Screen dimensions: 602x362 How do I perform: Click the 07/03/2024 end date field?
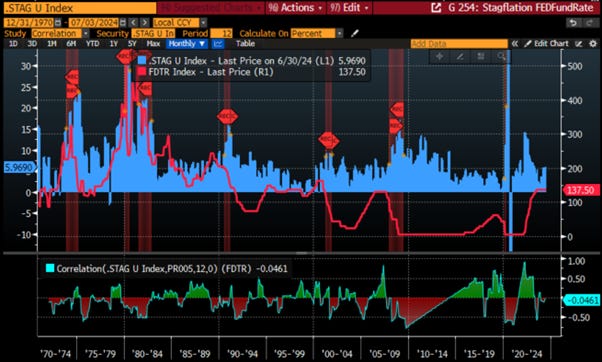(x=94, y=23)
